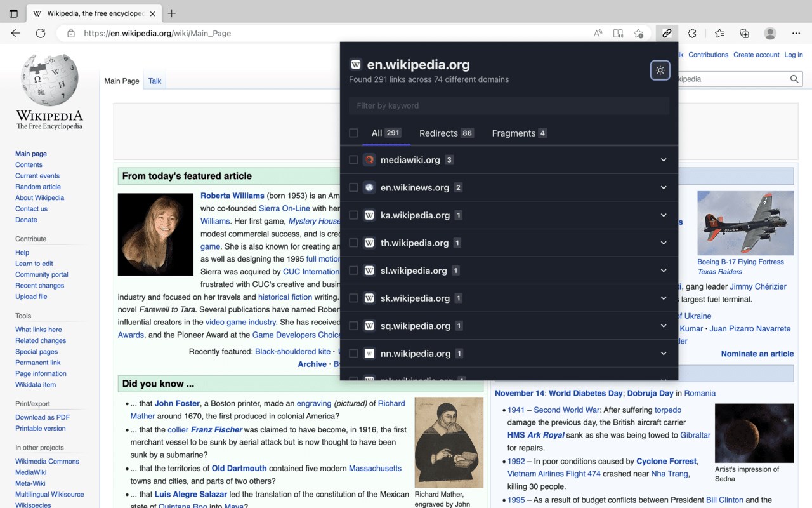This screenshot has height=508, width=812.
Task: Toggle light/dark theme in link panel
Action: pos(660,70)
